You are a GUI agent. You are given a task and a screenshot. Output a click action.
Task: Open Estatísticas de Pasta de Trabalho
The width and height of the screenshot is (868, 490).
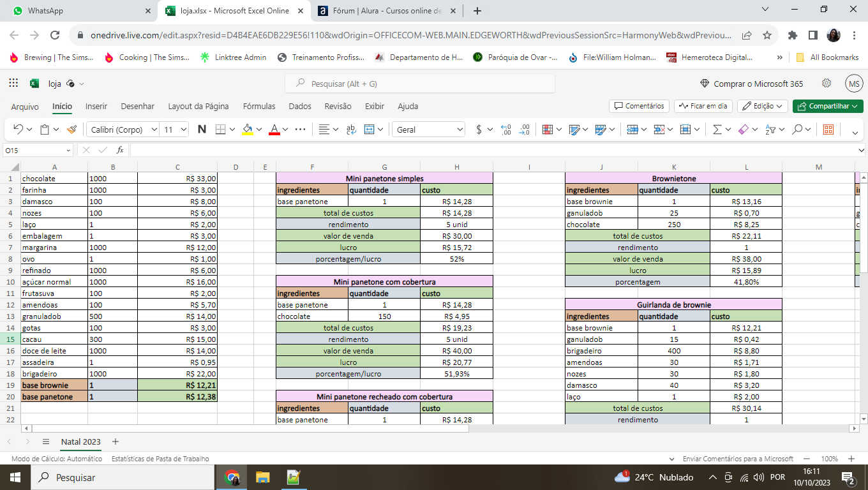point(160,459)
